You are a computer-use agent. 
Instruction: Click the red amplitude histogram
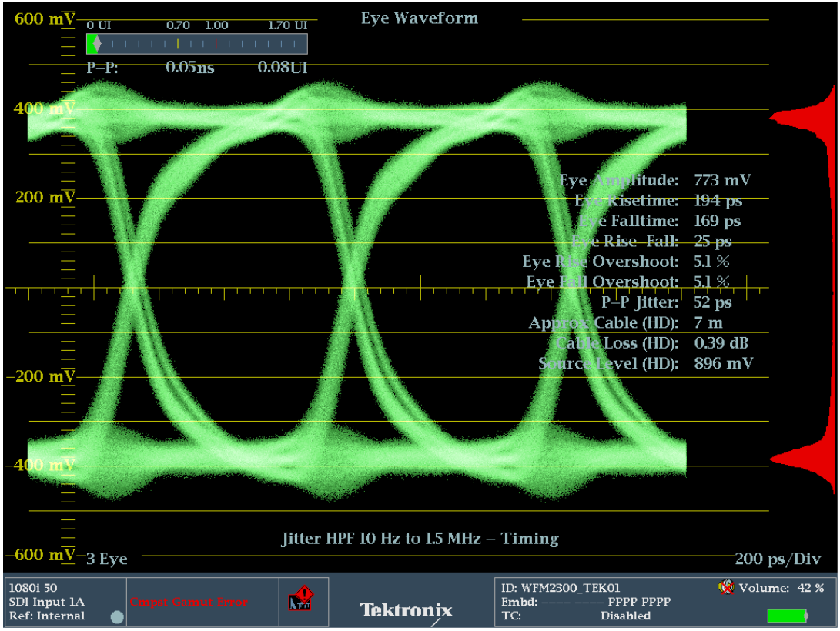click(804, 289)
